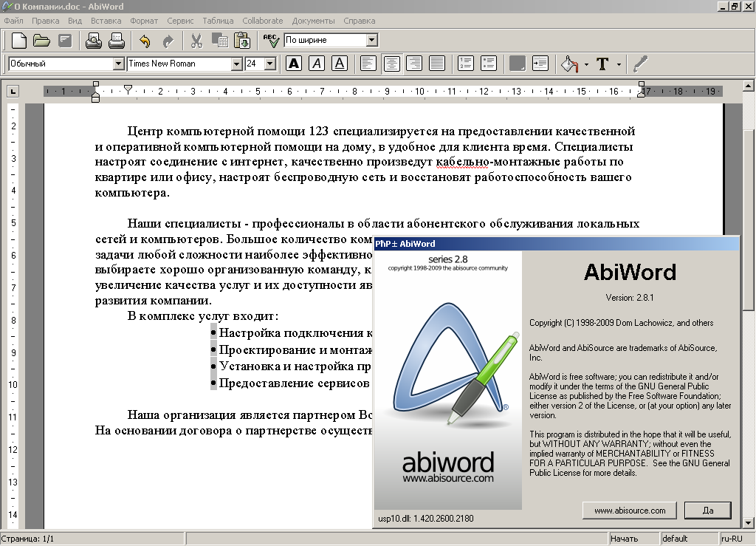Undo the last action

(x=145, y=41)
